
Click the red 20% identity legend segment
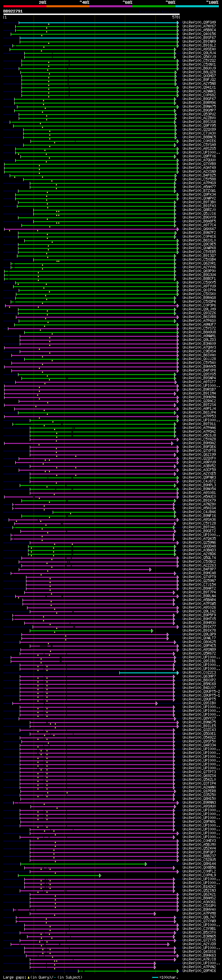pos(25,6)
